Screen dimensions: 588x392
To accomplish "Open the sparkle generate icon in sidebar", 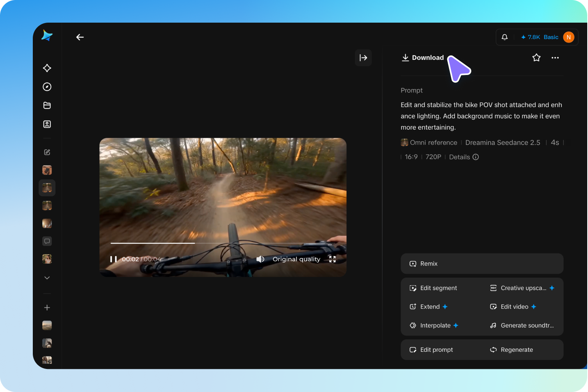I will click(x=47, y=68).
